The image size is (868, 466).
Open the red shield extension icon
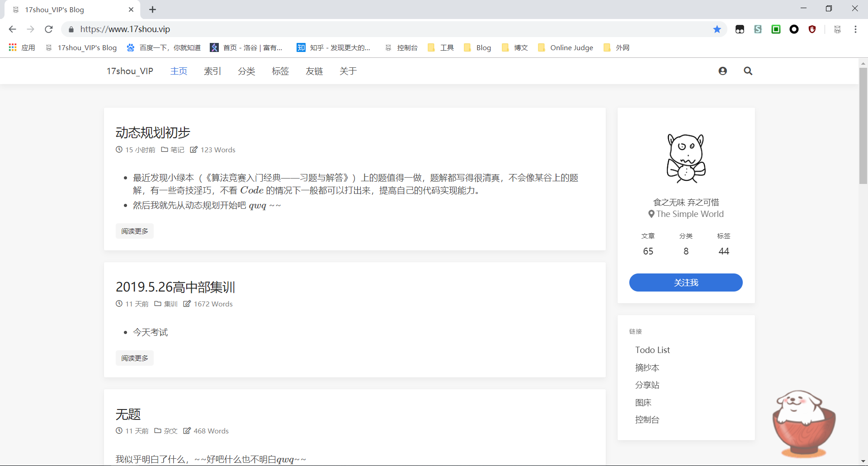coord(812,29)
